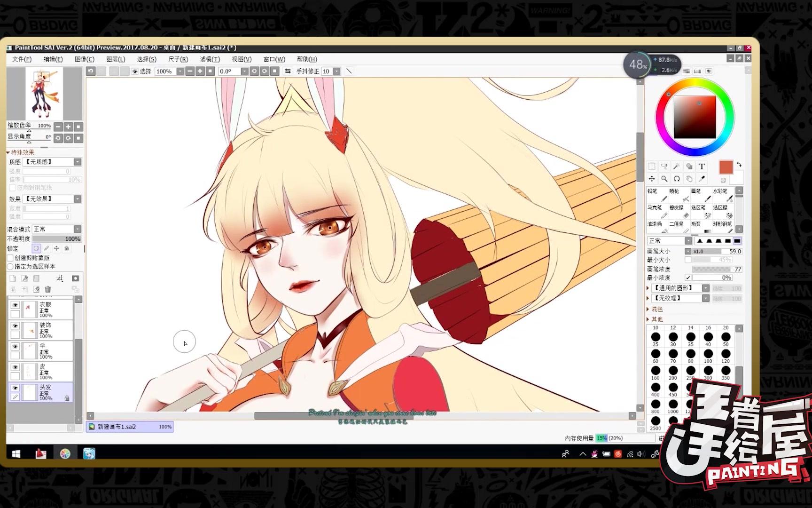Open the 文件(F) menu
The width and height of the screenshot is (812, 508).
(22, 59)
